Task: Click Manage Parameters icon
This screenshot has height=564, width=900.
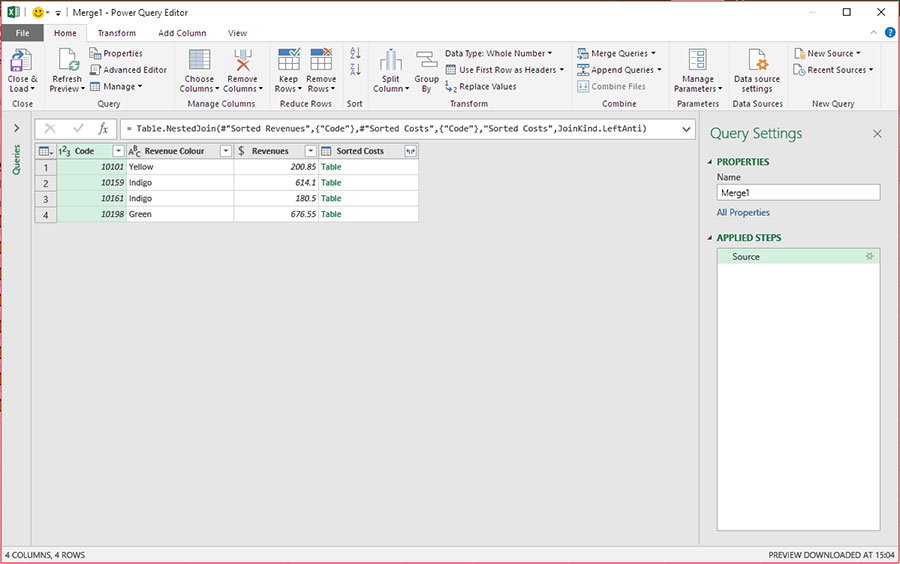Action: [x=697, y=60]
